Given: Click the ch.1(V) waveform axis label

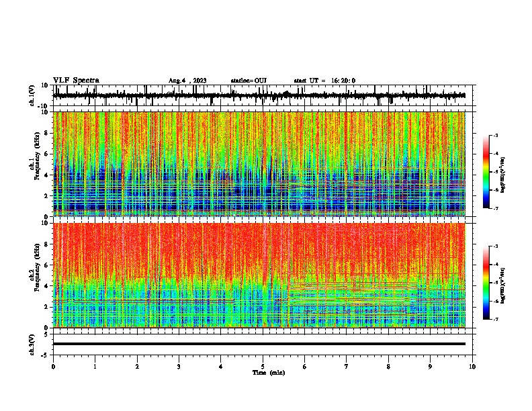Looking at the screenshot, I should click(32, 95).
